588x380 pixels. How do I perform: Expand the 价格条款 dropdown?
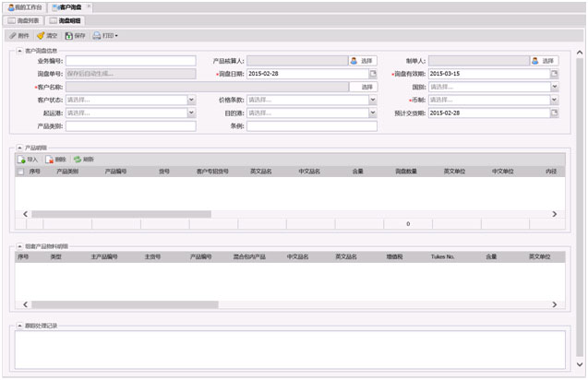tap(373, 100)
